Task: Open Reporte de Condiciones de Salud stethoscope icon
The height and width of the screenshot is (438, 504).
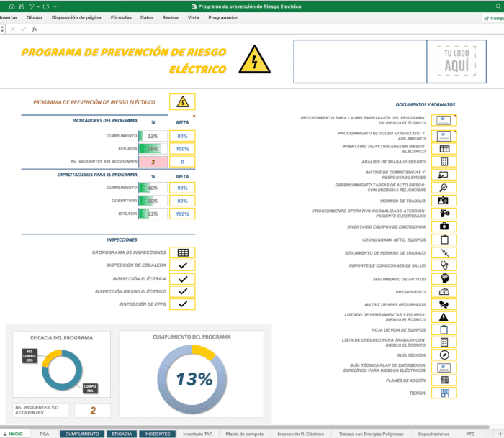Action: pos(444,266)
